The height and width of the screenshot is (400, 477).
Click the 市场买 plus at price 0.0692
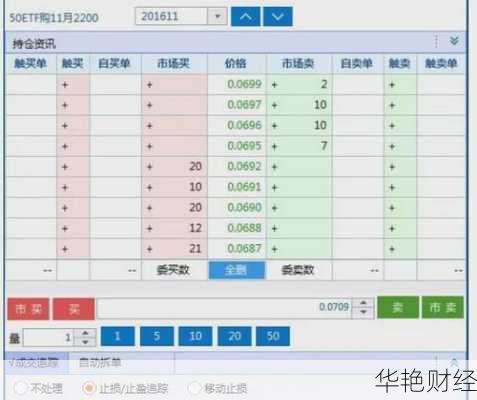[x=150, y=167]
